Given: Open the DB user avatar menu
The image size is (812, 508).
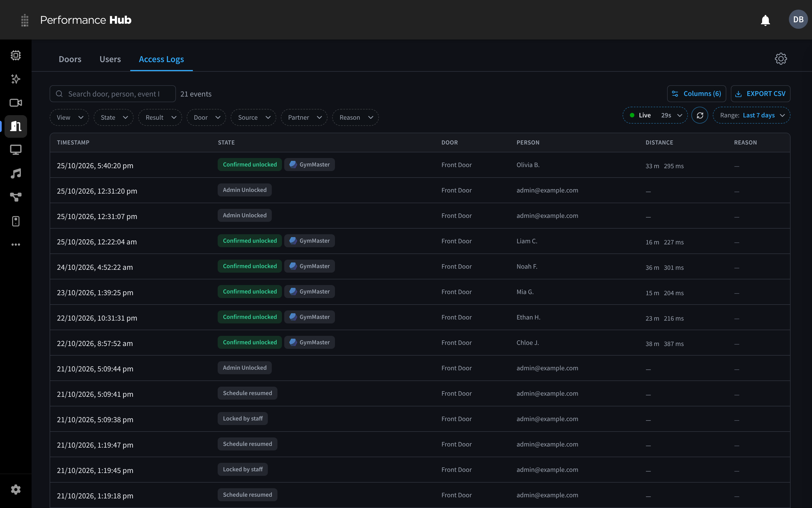Looking at the screenshot, I should (798, 19).
